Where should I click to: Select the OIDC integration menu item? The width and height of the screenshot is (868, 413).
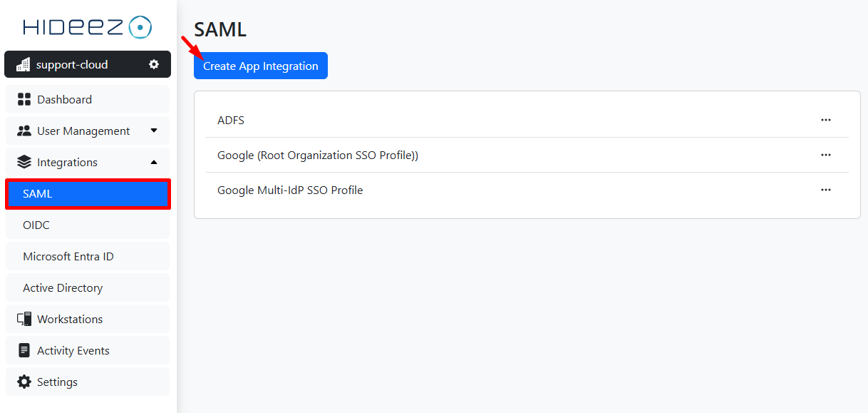click(36, 225)
